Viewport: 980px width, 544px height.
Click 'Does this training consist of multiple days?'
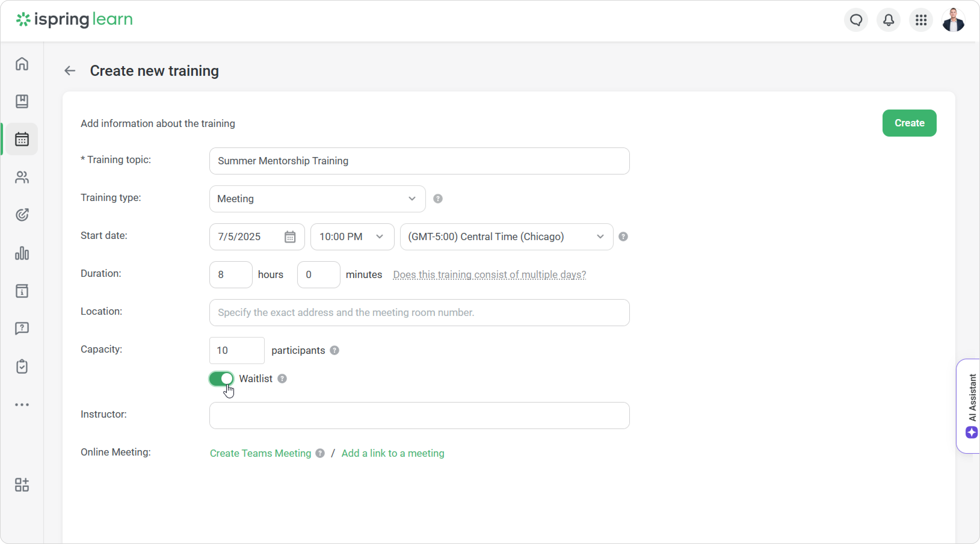tap(489, 275)
